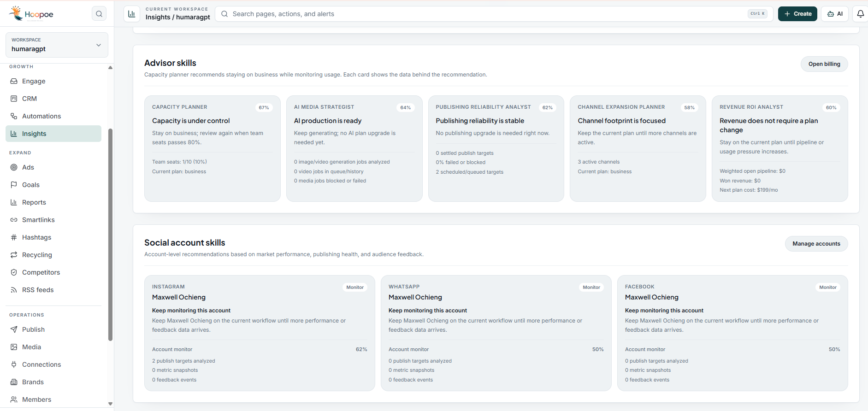Click the Automations icon in sidebar
This screenshot has width=868, height=411.
click(x=14, y=116)
